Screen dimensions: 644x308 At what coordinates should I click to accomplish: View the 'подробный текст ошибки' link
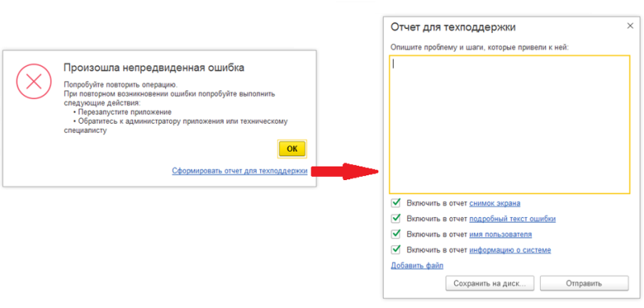click(513, 219)
